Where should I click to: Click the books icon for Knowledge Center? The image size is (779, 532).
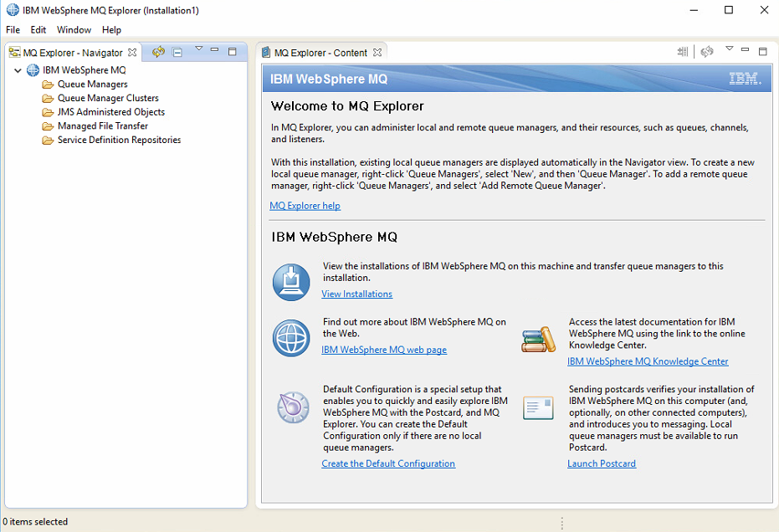538,339
